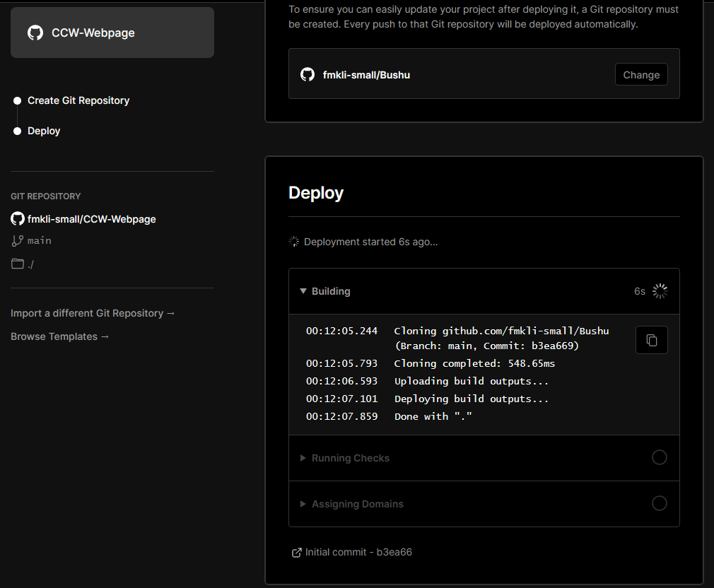Click log text '(Branch: main, Commit: b3ea669)'
This screenshot has height=588, width=714.
pos(487,346)
